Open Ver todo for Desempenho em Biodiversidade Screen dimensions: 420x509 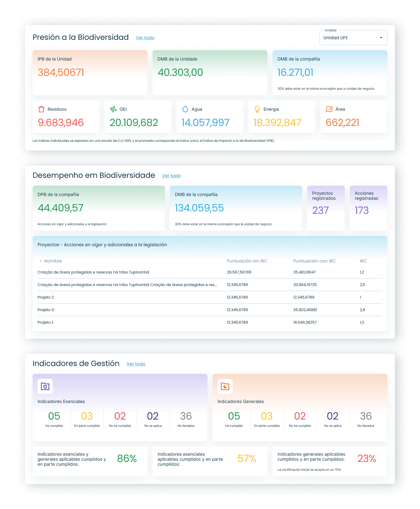coord(171,176)
